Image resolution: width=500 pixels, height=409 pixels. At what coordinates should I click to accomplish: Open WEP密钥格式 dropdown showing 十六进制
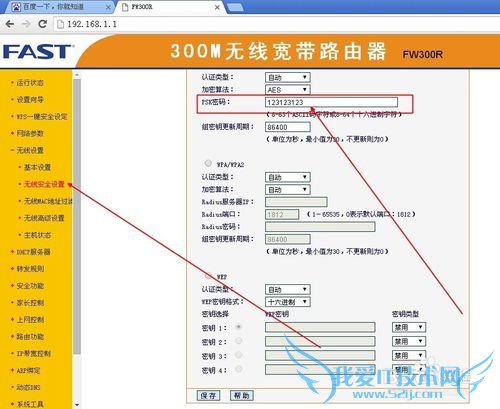288,302
